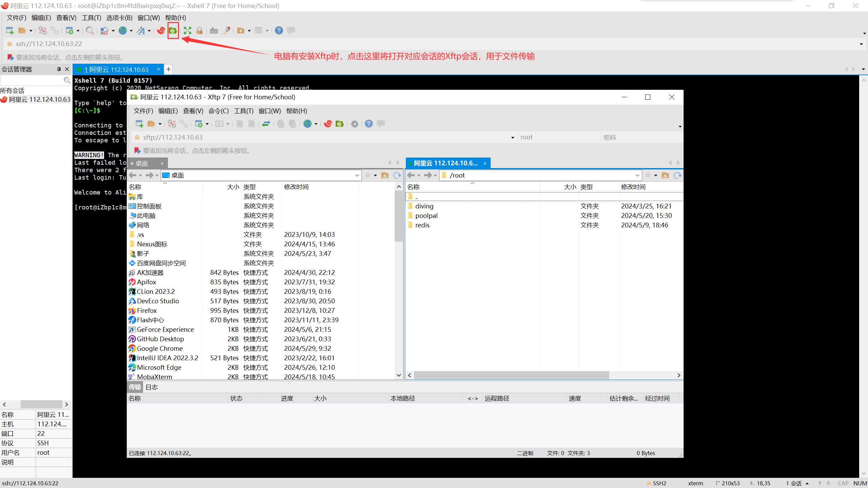The image size is (868, 488).
Task: Click the Xshell font icon
Action: tap(141, 31)
